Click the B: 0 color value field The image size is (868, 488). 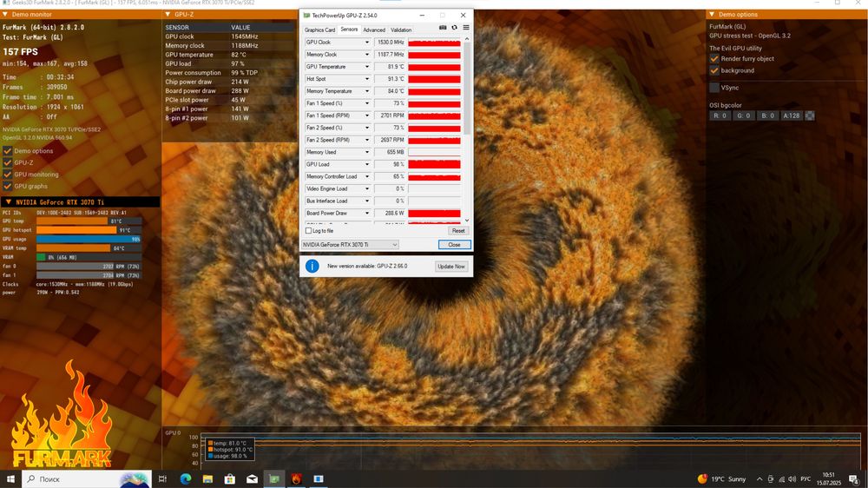point(767,115)
